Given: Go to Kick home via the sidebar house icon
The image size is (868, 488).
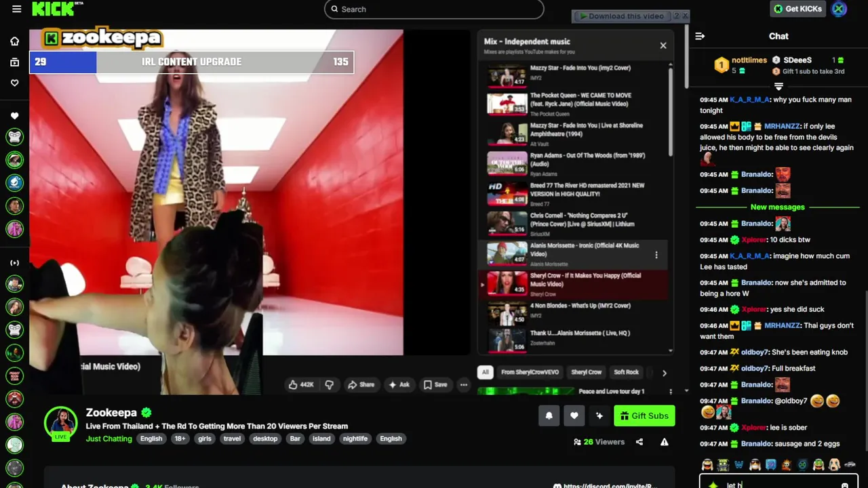Looking at the screenshot, I should pyautogui.click(x=14, y=41).
